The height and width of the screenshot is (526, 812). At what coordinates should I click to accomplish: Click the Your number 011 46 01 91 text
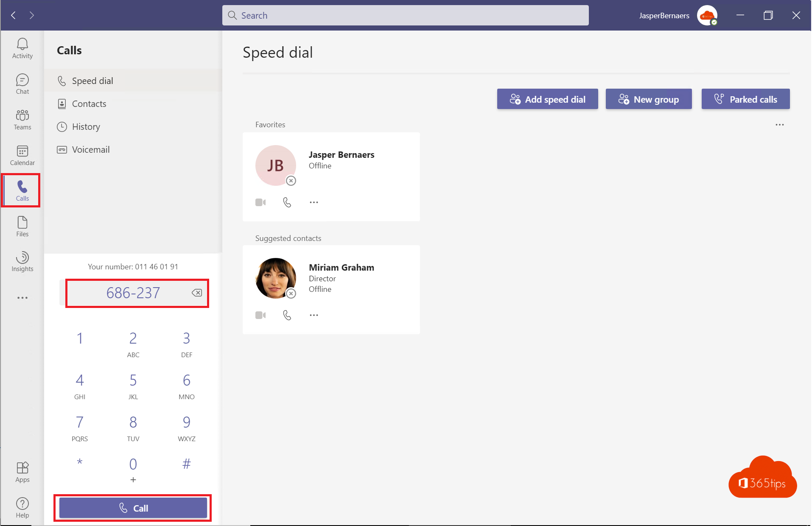(x=133, y=267)
